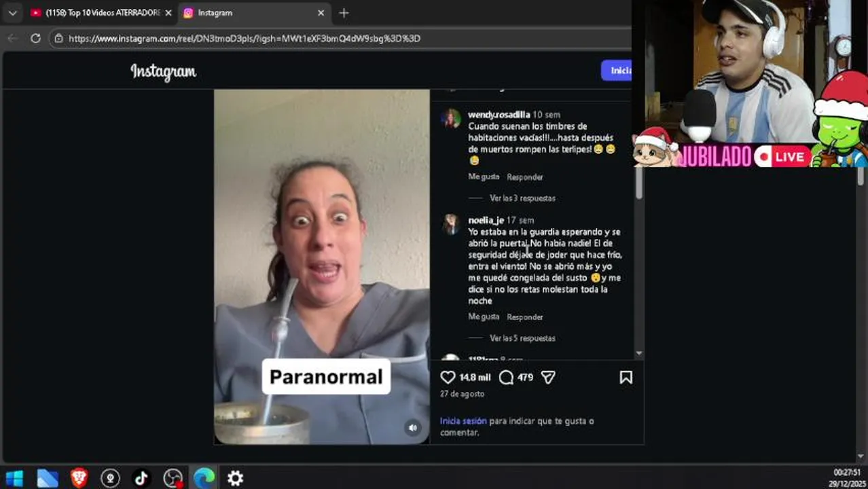Close the Instagram tab

coord(321,13)
